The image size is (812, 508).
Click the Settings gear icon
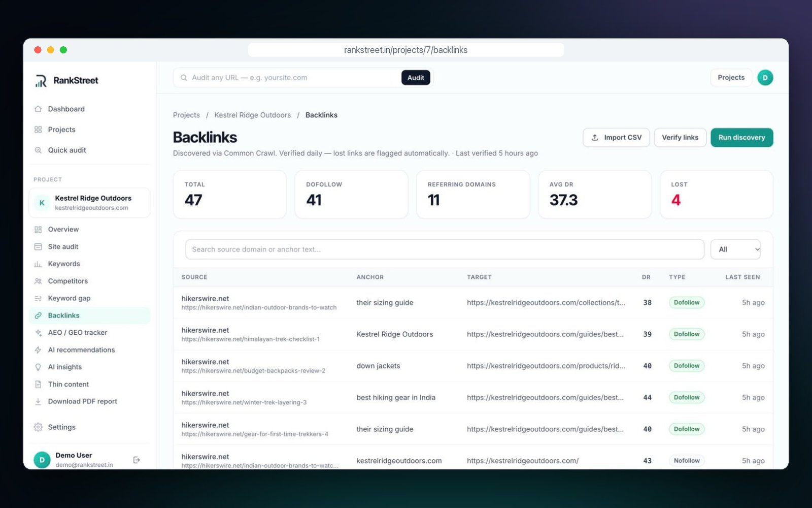coord(38,427)
